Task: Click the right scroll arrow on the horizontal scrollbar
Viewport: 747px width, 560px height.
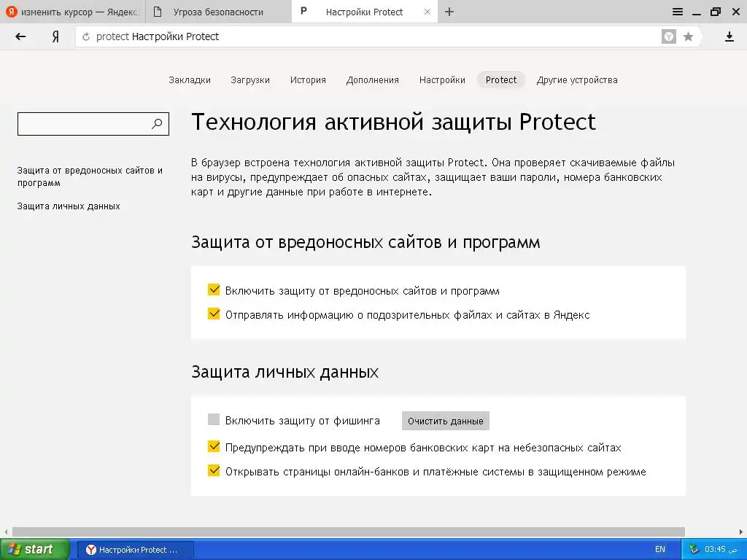Action: tap(741, 532)
